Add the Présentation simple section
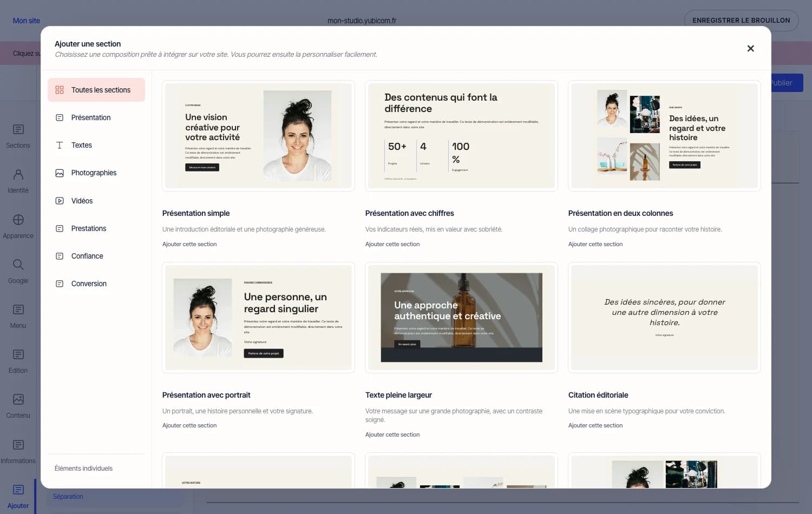This screenshot has height=514, width=812. pyautogui.click(x=189, y=245)
